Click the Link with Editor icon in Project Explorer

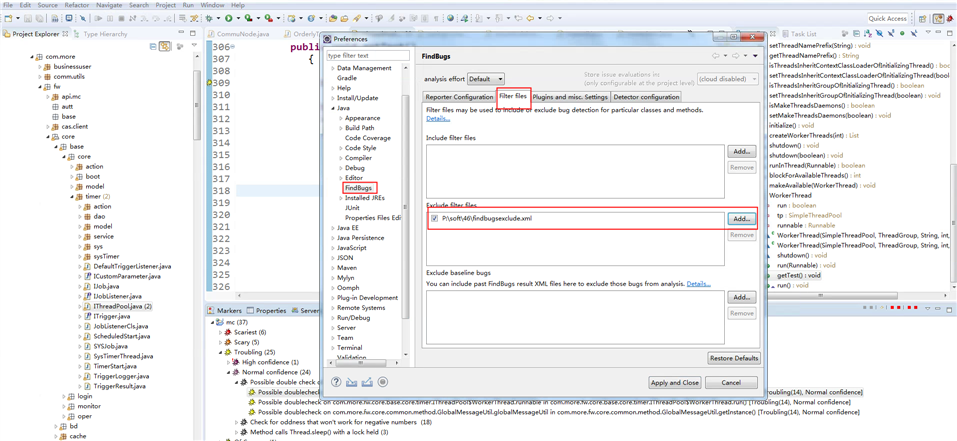coord(165,46)
